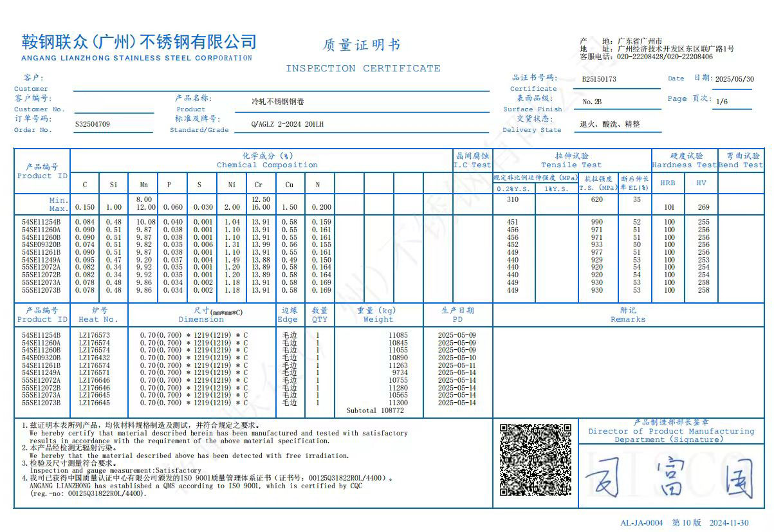This screenshot has width=774, height=532.
Task: Select the minimum yield strength value 310
Action: [x=513, y=199]
